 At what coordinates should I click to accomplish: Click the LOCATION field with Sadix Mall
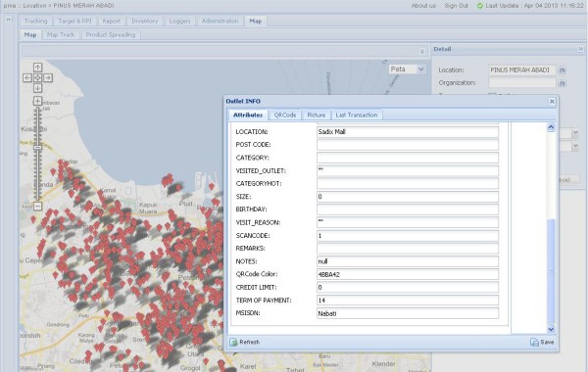[408, 132]
